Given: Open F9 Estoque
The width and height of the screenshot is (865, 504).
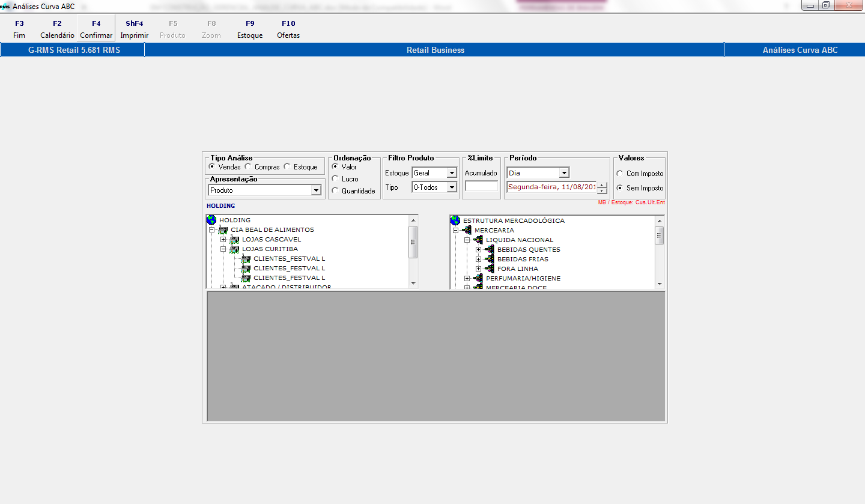Looking at the screenshot, I should (x=250, y=29).
